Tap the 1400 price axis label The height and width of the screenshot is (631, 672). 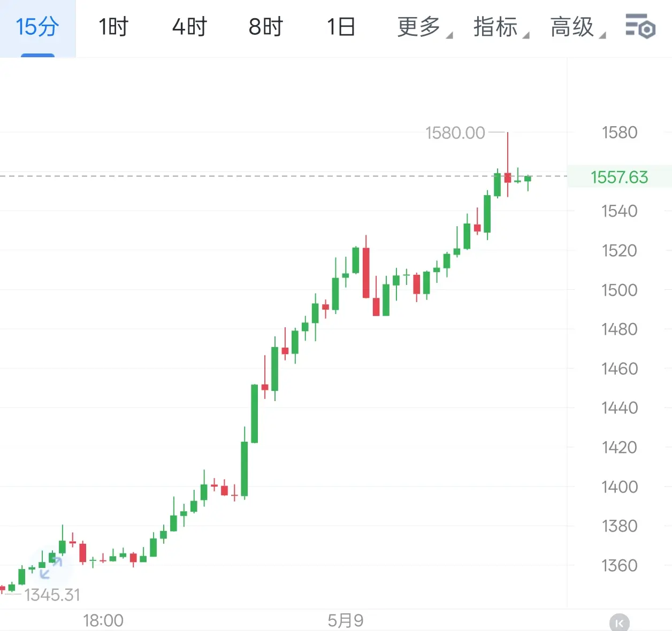(620, 487)
